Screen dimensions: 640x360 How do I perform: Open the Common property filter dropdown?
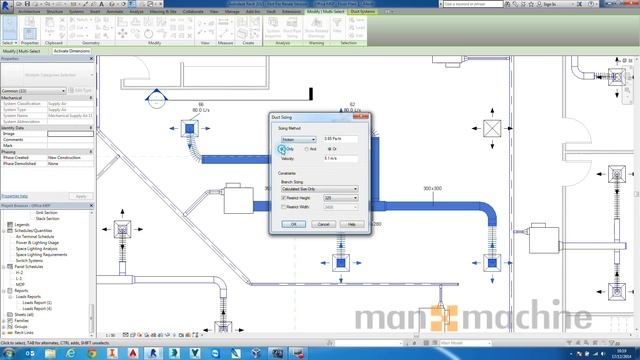click(33, 91)
